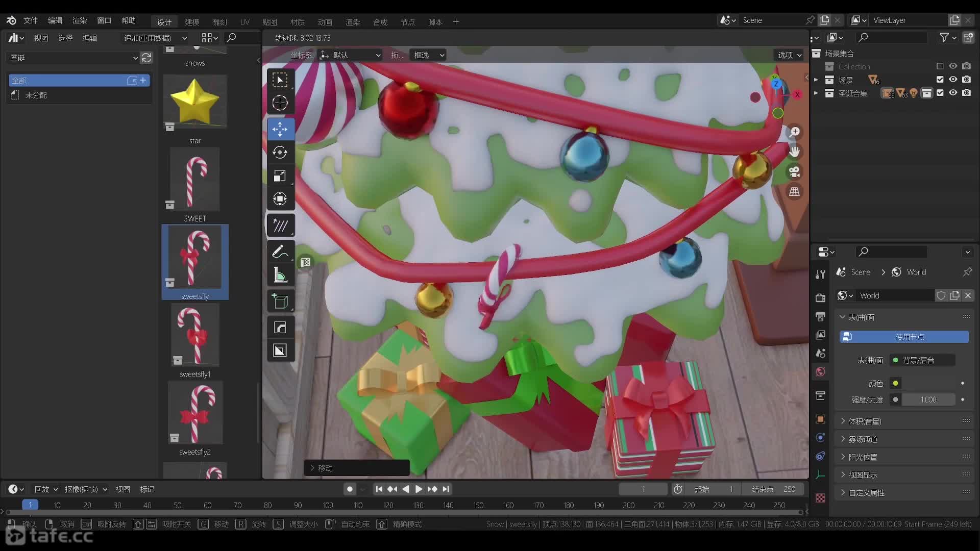Open the 框选 drag mode dropdown
The width and height of the screenshot is (980, 551).
(x=428, y=55)
